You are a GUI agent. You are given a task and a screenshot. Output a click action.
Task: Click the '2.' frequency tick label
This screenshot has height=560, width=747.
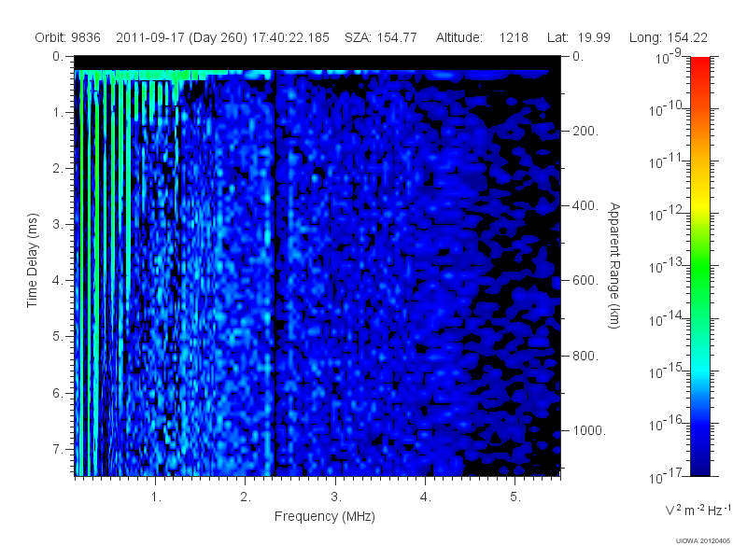246,497
